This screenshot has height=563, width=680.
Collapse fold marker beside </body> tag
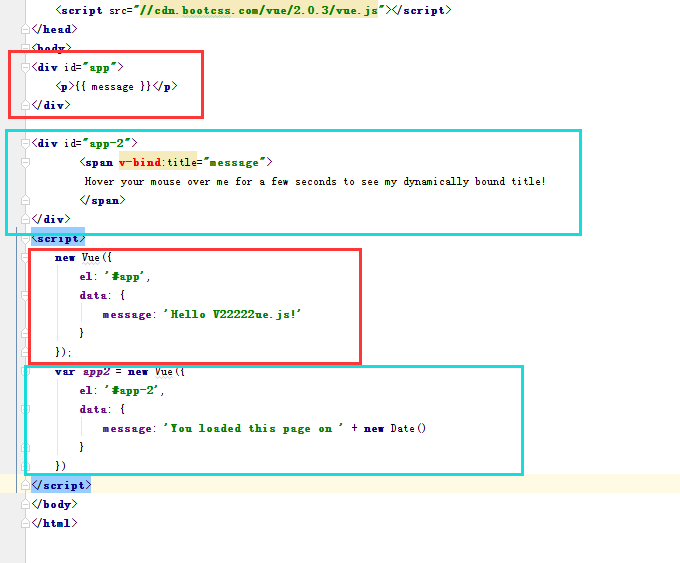pos(25,504)
